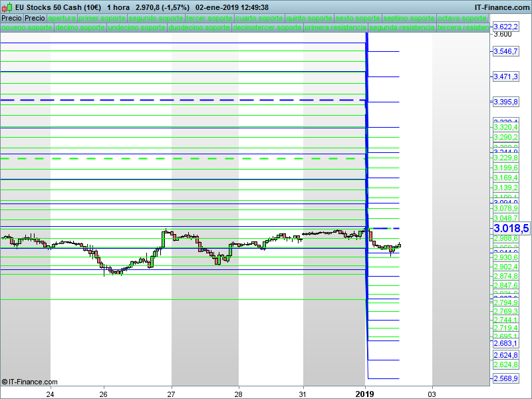The image size is (532, 399).
Task: Open the ©IT-Finance.com link at bottom left
Action: (x=29, y=382)
